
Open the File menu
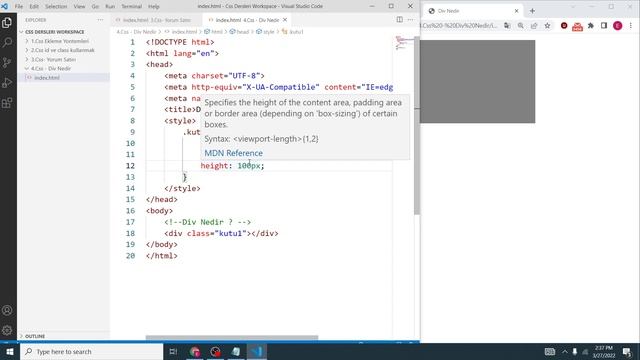pyautogui.click(x=19, y=7)
